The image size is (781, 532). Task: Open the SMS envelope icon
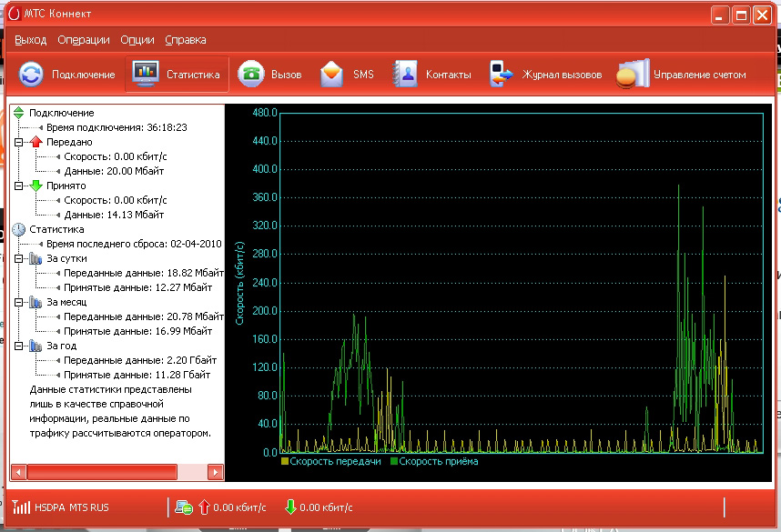332,75
